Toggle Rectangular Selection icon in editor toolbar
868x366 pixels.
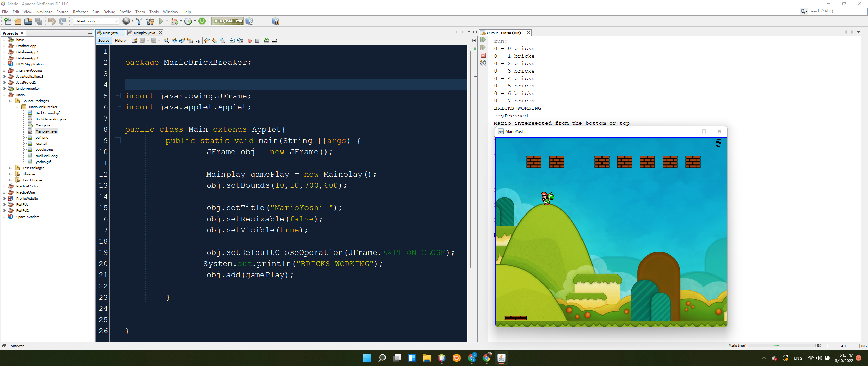tap(198, 41)
